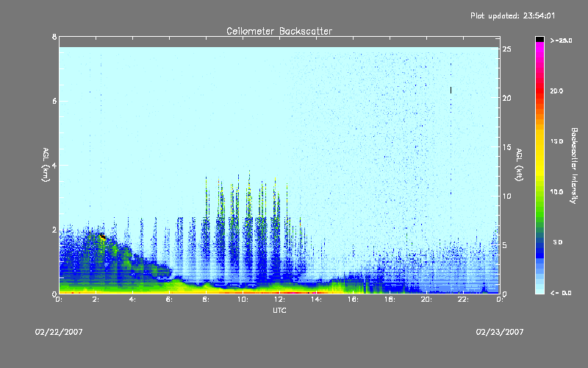
Task: Click the '2:' UTC tick label
Action: (96, 300)
